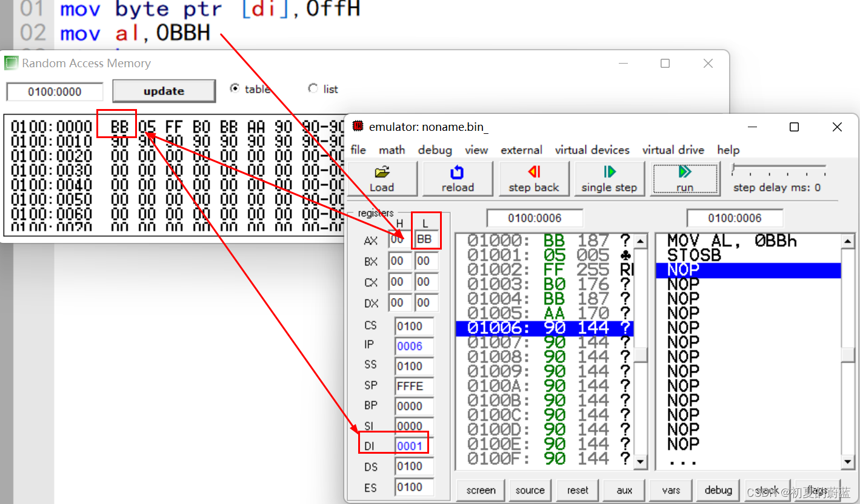This screenshot has height=504, width=860.
Task: Click the AX low byte field BB
Action: coord(426,239)
